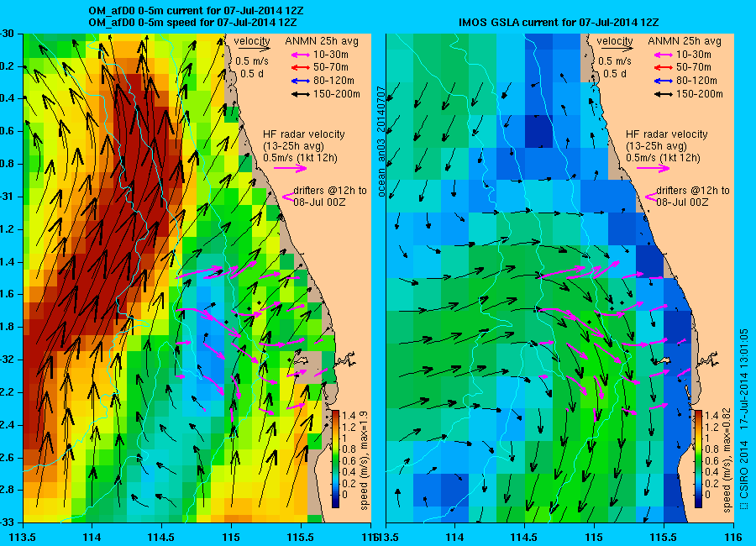Click the blue 80-120m arrow in right legend
The height and width of the screenshot is (546, 756).
(x=663, y=81)
